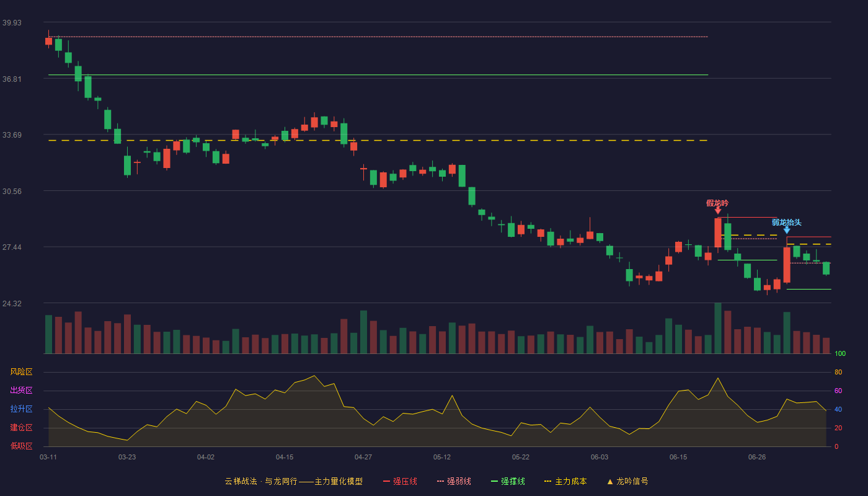Toggle 主力成本 legend entry

point(565,481)
